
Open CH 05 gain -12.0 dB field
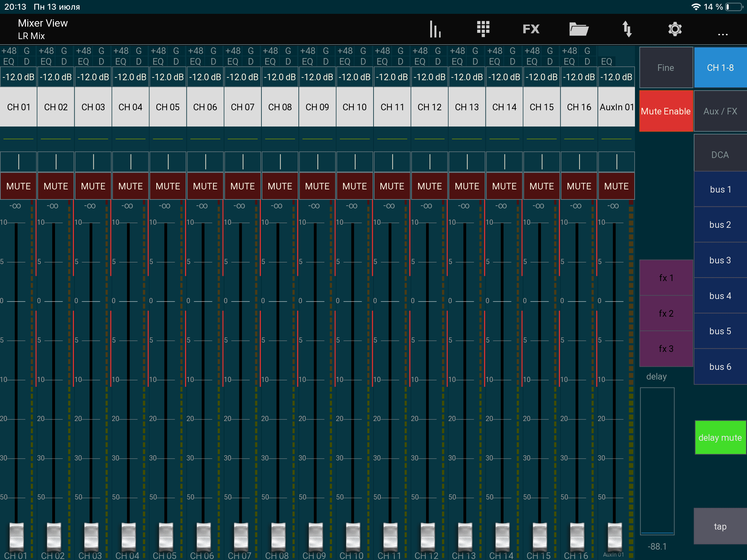pyautogui.click(x=168, y=77)
